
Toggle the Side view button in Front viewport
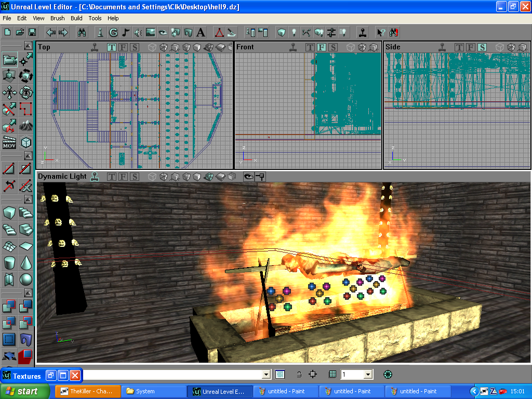tap(333, 47)
